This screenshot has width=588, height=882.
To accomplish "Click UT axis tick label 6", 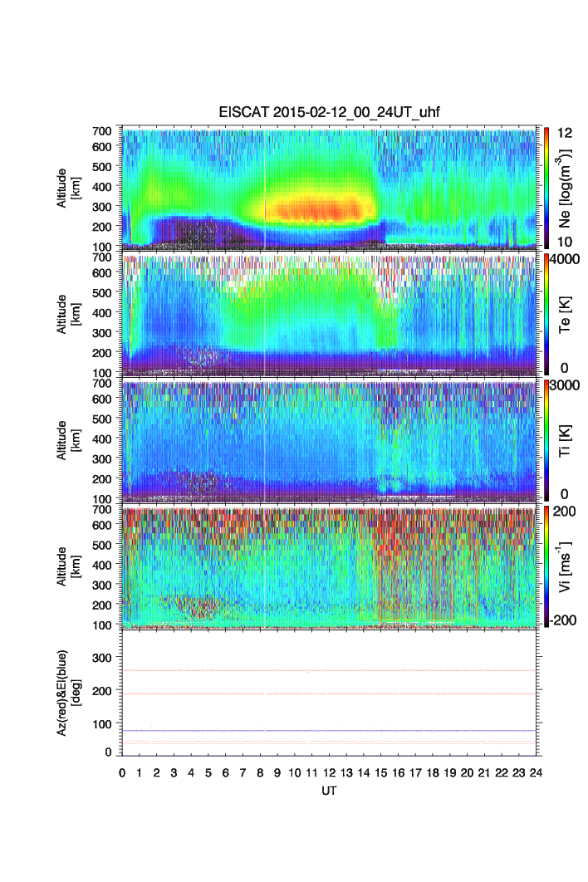I will coord(226,773).
